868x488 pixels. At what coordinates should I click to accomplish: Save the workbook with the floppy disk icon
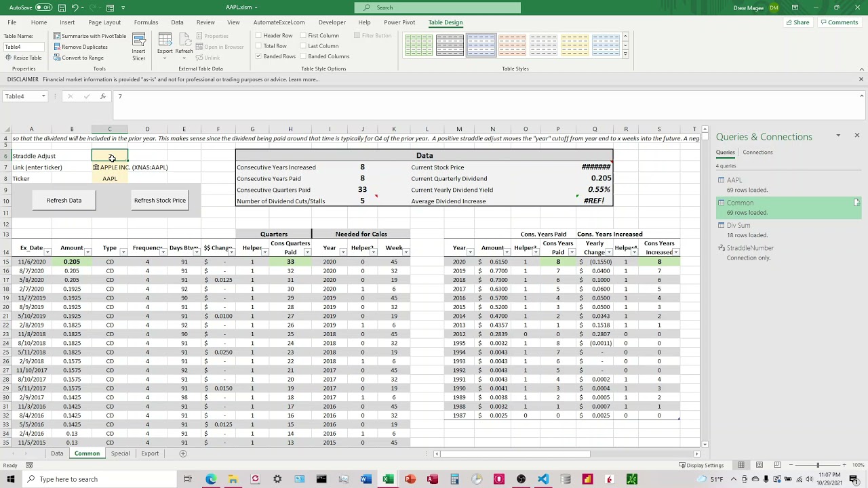(62, 7)
